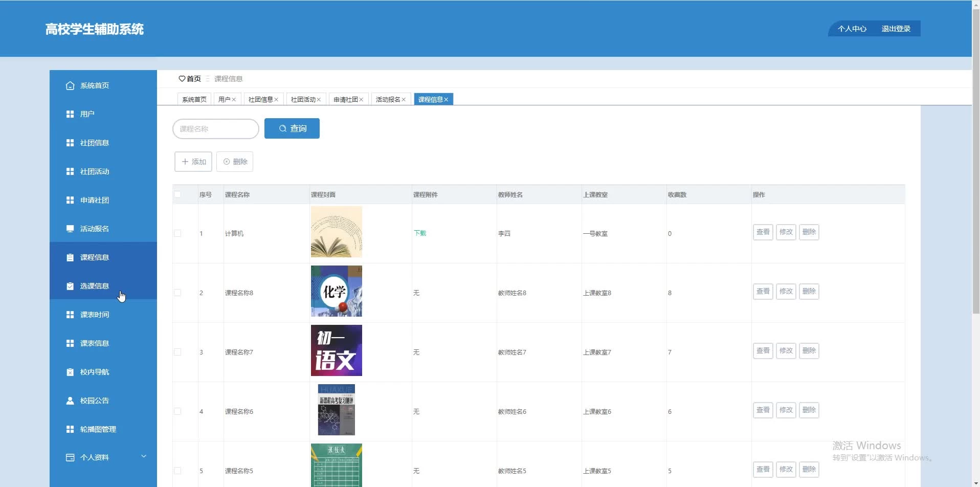Select the checkbox for row 课程名称7

click(177, 352)
